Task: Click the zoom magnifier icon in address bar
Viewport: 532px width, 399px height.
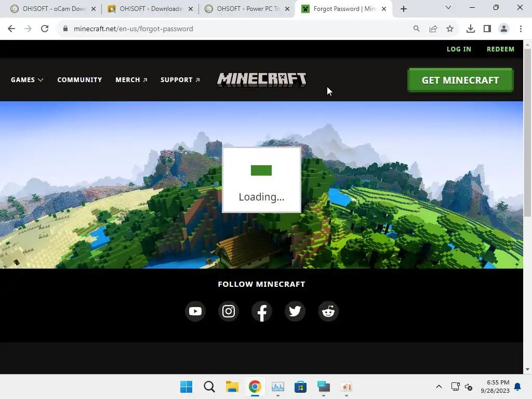Action: point(416,29)
